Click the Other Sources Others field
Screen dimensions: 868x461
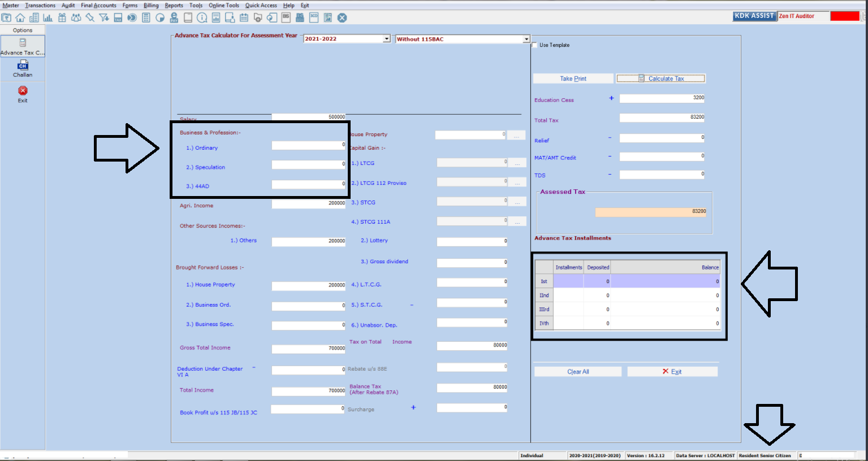309,242
